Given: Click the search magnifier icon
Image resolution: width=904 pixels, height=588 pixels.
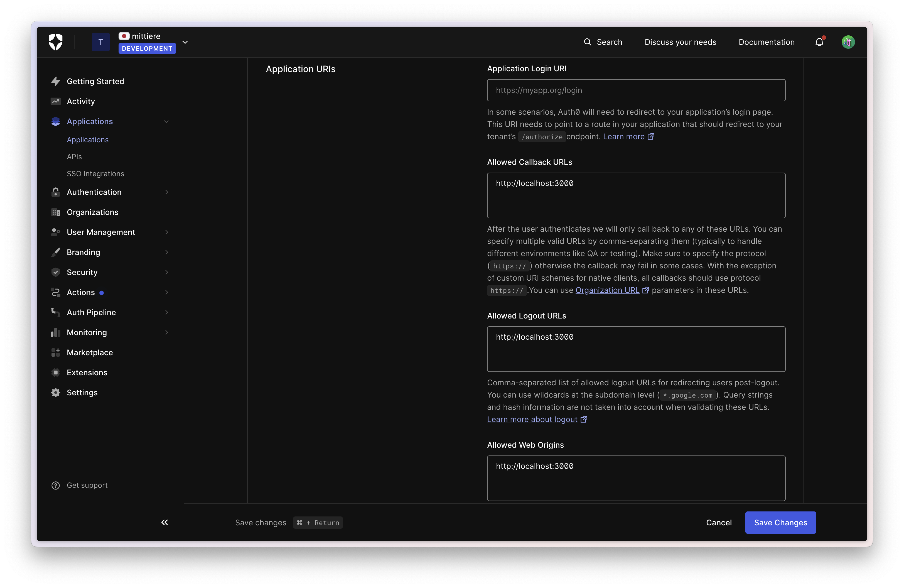Looking at the screenshot, I should click(x=587, y=42).
